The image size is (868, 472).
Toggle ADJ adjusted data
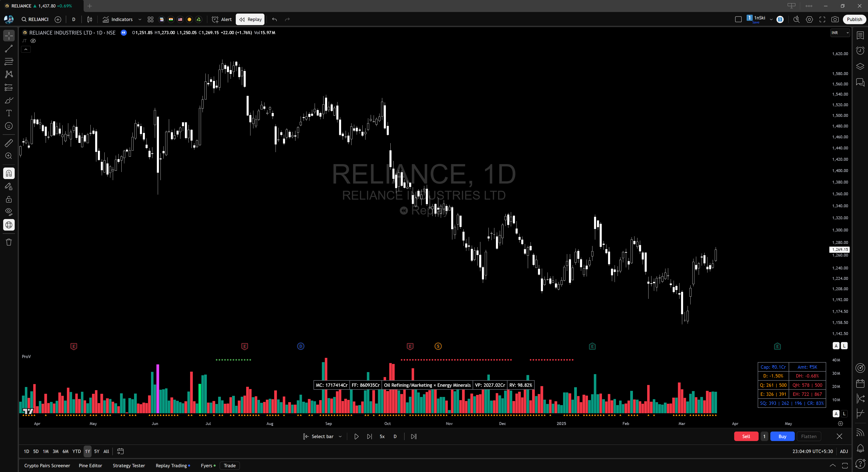(x=844, y=451)
